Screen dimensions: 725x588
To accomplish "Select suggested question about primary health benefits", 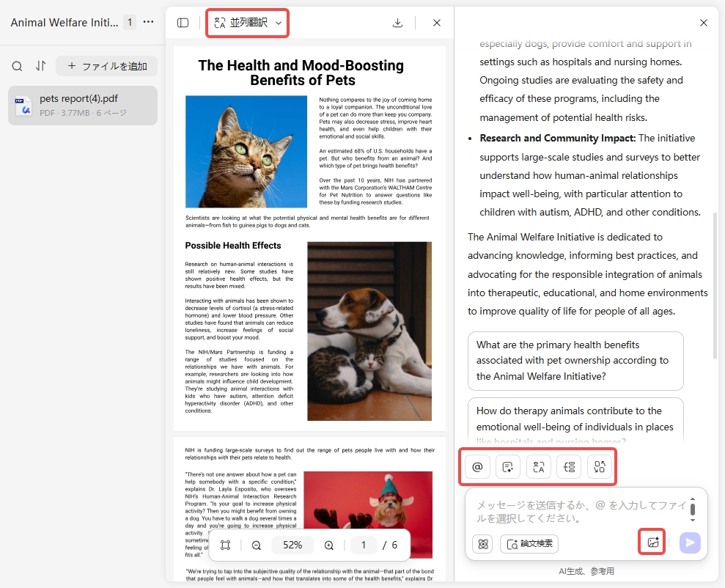I will pos(575,361).
